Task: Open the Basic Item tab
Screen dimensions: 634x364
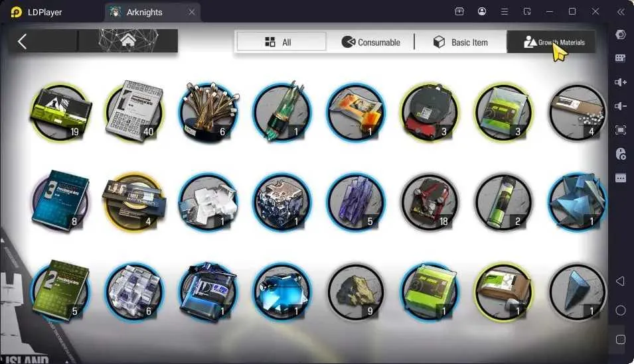Action: (461, 42)
